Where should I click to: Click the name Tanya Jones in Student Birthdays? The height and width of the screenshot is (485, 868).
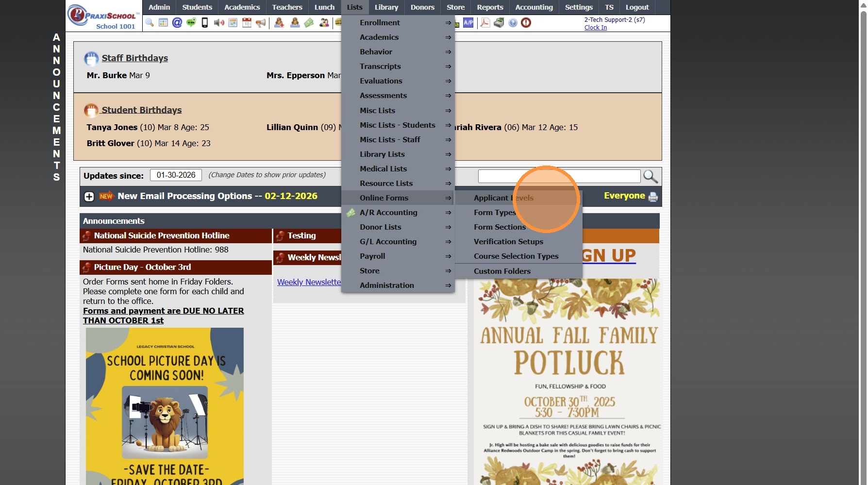(x=112, y=127)
